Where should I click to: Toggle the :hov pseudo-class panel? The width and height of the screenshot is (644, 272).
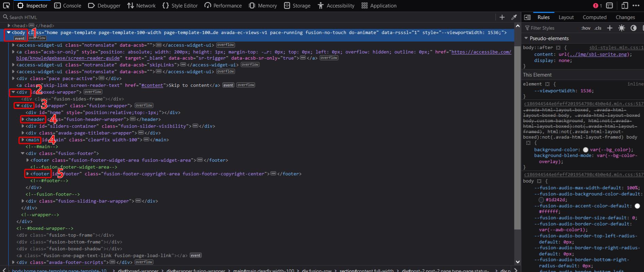pyautogui.click(x=586, y=28)
